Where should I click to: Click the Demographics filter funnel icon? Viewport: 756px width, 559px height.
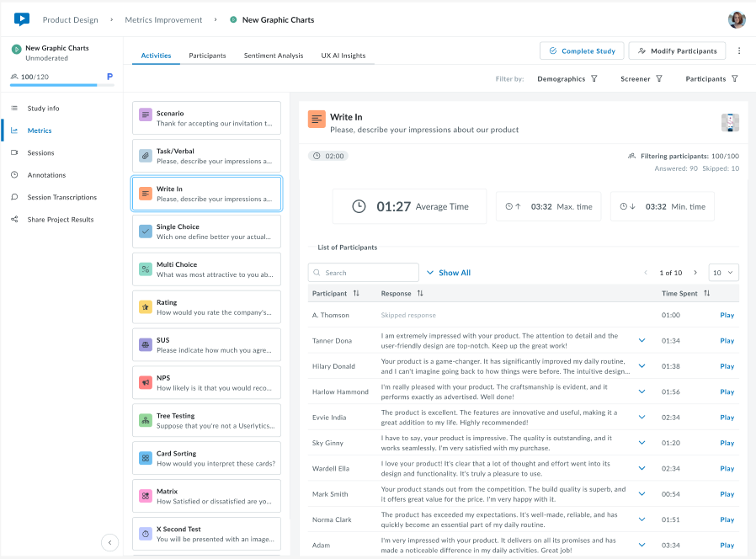(x=594, y=79)
